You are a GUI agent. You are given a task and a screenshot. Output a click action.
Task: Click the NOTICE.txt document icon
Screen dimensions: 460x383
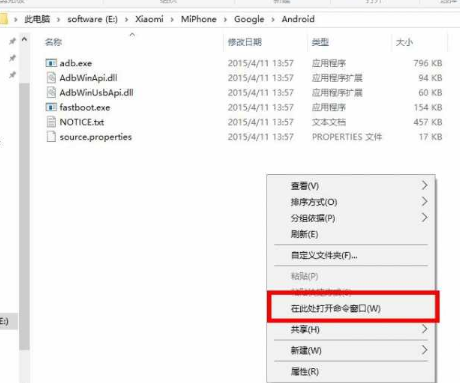coord(51,122)
